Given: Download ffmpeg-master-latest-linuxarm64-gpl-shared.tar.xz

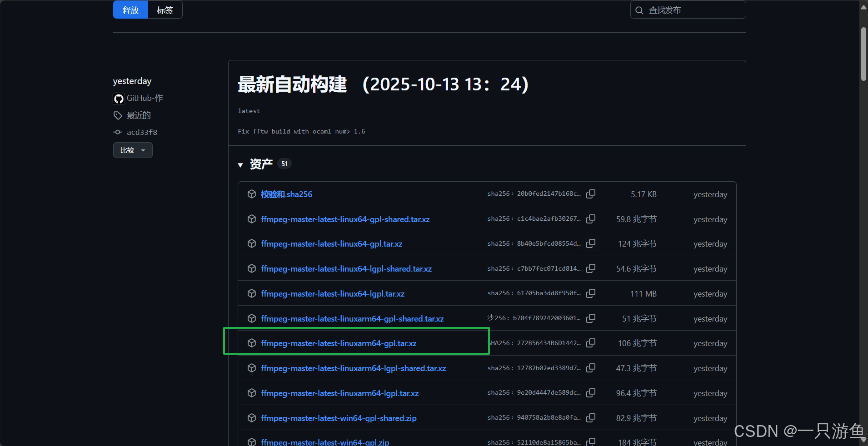Looking at the screenshot, I should click(x=352, y=319).
